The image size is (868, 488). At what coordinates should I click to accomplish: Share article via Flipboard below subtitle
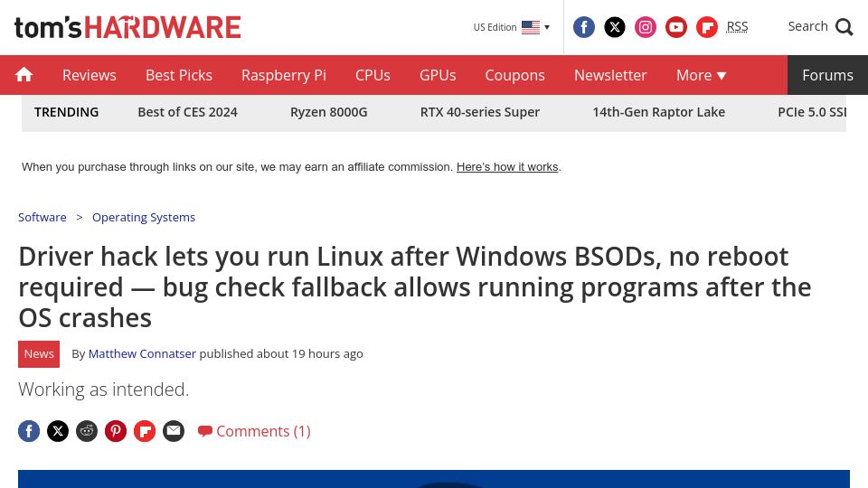click(x=145, y=431)
